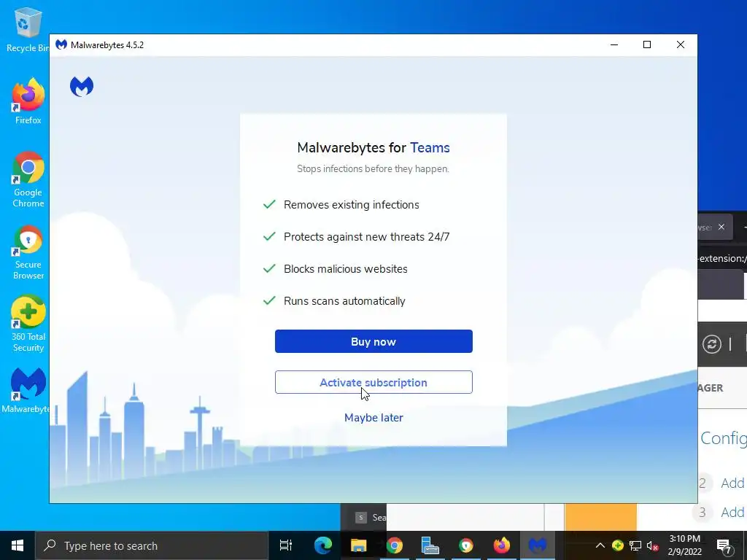Viewport: 747px width, 560px height.
Task: Launch Microsoft Edge from the taskbar
Action: 323,545
